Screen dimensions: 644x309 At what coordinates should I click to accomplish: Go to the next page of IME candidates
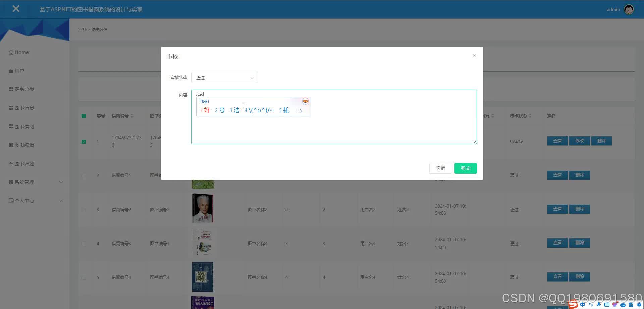click(x=301, y=111)
